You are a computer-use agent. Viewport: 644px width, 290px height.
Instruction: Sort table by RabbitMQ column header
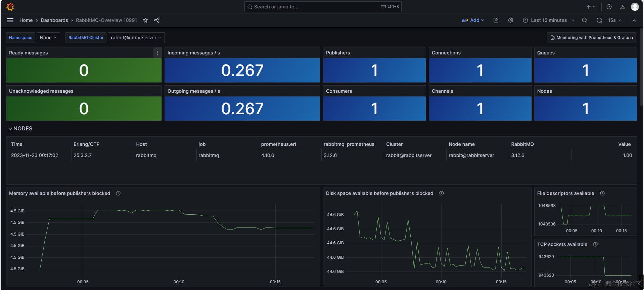click(x=522, y=144)
